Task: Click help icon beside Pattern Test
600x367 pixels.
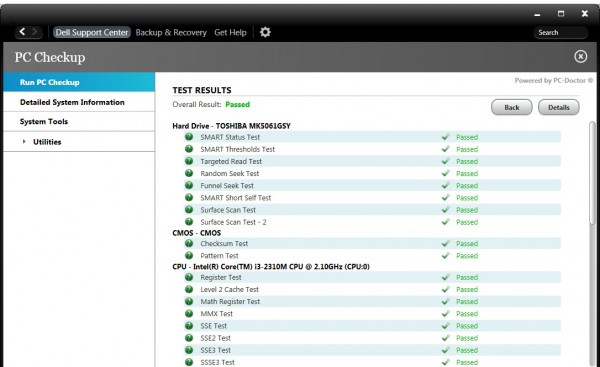Action: click(189, 255)
